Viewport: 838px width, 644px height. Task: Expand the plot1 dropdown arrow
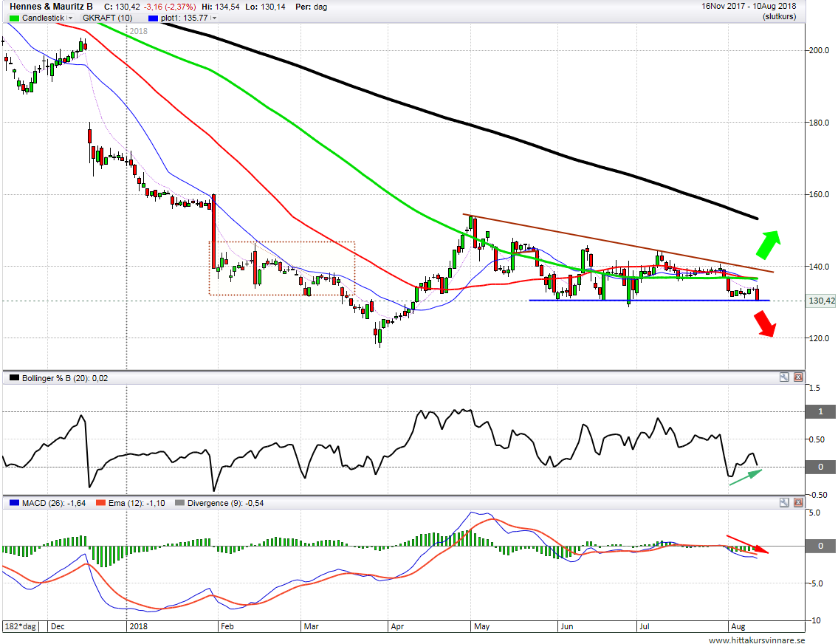pyautogui.click(x=214, y=18)
